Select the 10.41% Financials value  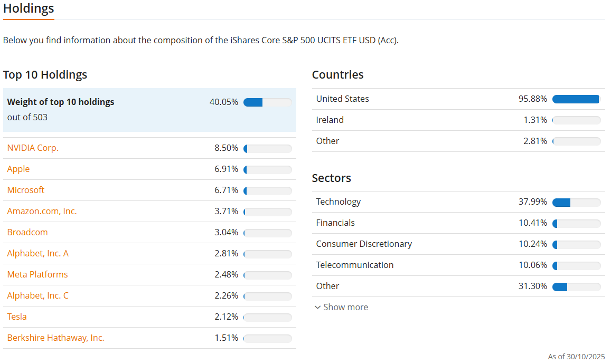click(x=533, y=223)
